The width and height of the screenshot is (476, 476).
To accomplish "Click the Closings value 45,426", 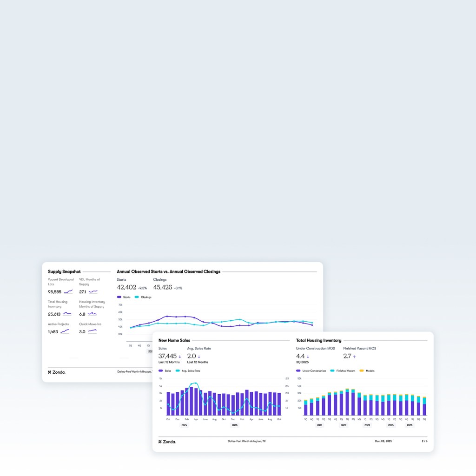I will tap(163, 287).
